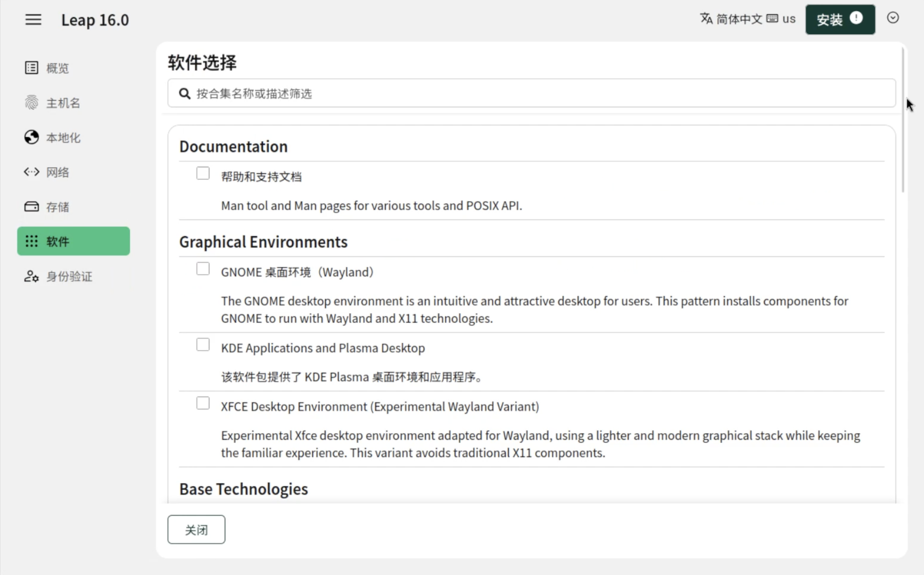
Task: Click the Localization (本地化) globe icon
Action: point(32,137)
